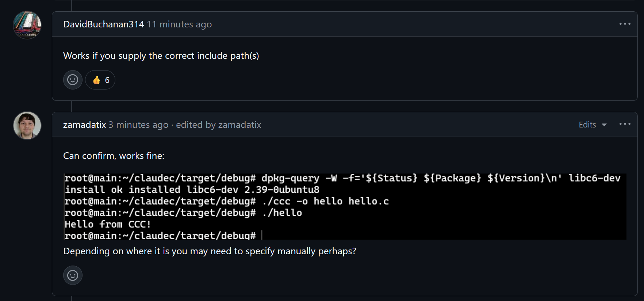Open three-dot menu on DavidBuchanan314's comment
This screenshot has width=644, height=301.
click(625, 24)
